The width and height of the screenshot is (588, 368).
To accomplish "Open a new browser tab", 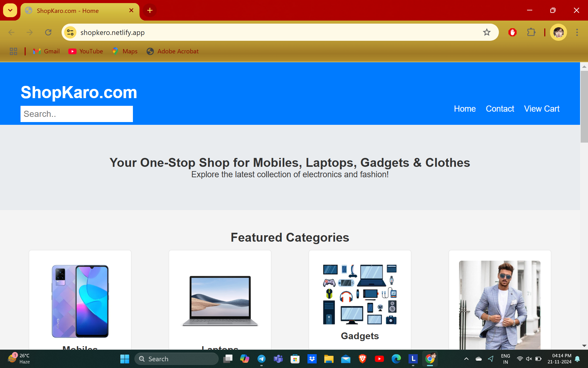I will [x=150, y=10].
